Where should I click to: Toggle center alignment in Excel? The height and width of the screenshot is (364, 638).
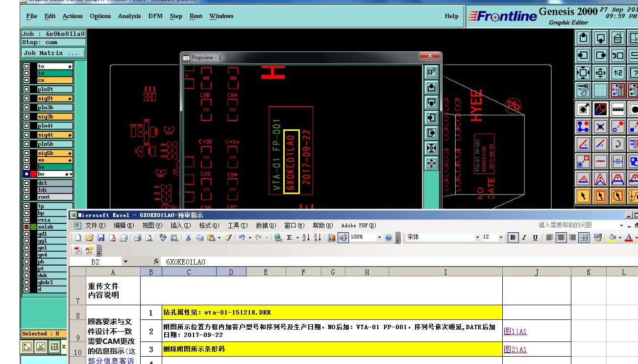click(561, 238)
